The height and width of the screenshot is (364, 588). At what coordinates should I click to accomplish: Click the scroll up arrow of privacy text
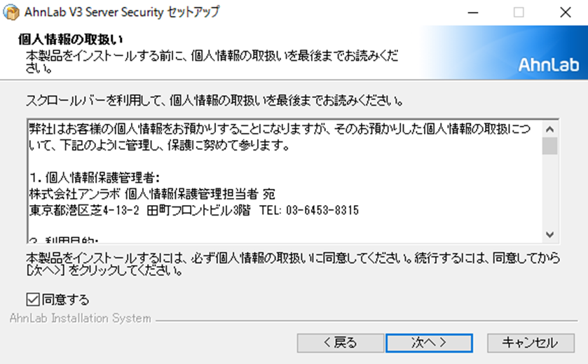[x=549, y=129]
